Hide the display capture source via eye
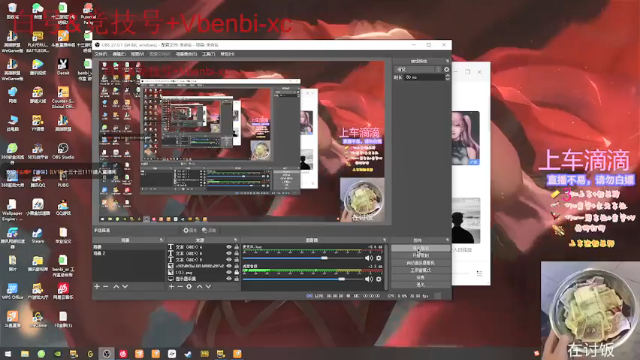This screenshot has height=360, width=640. (229, 278)
